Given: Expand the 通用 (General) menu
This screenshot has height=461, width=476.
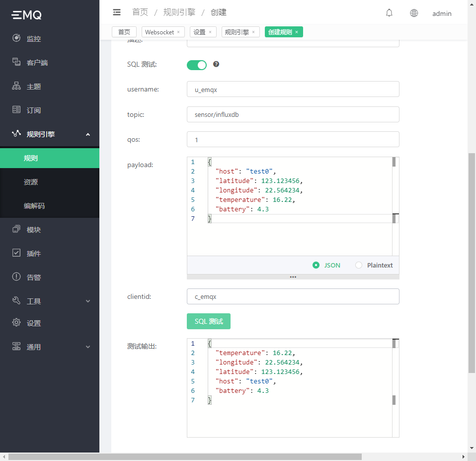Looking at the screenshot, I should [x=33, y=347].
